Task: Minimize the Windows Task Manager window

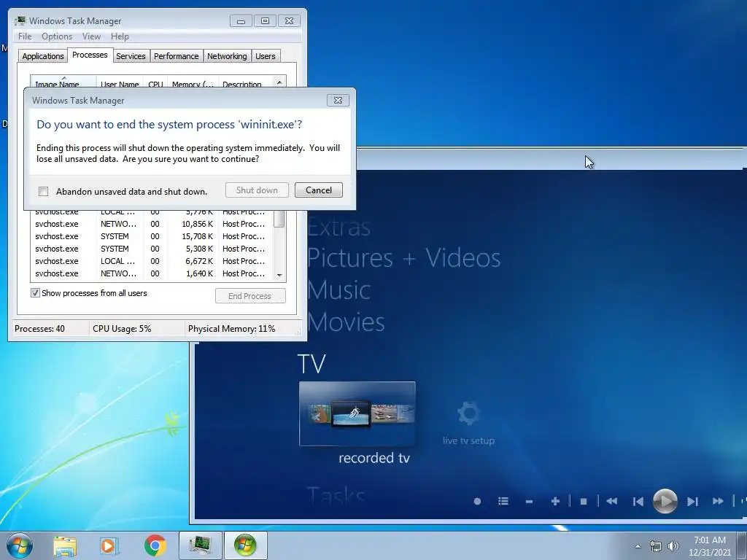Action: click(x=241, y=21)
